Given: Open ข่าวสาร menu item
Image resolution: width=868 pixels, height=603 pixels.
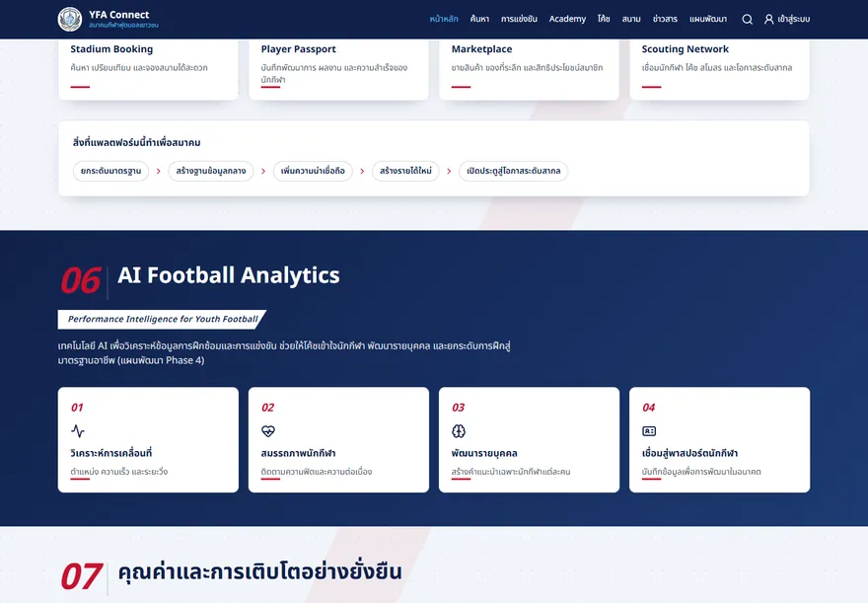Looking at the screenshot, I should coord(665,19).
